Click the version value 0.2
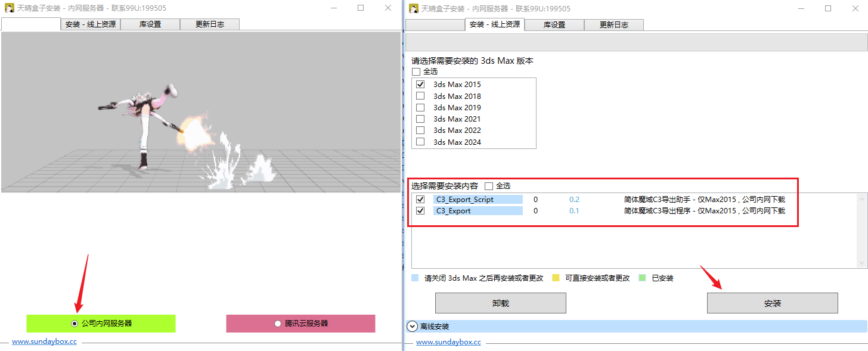The image size is (868, 351). tap(574, 200)
